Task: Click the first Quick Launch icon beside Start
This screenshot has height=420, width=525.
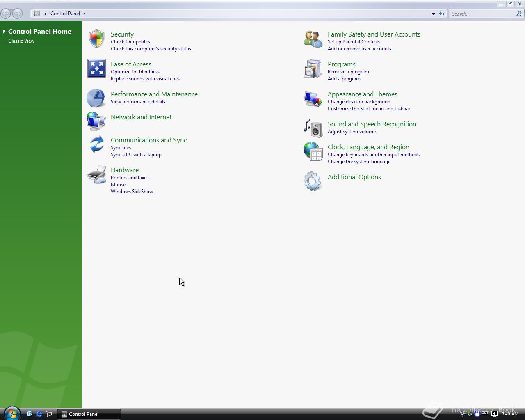Action: coord(29,414)
